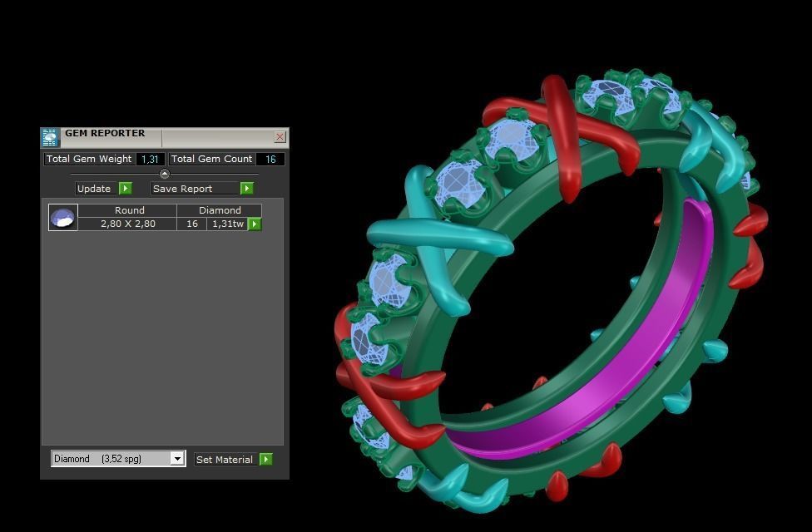Image resolution: width=812 pixels, height=532 pixels.
Task: Click the Gem Reporter panel icon
Action: (50, 138)
